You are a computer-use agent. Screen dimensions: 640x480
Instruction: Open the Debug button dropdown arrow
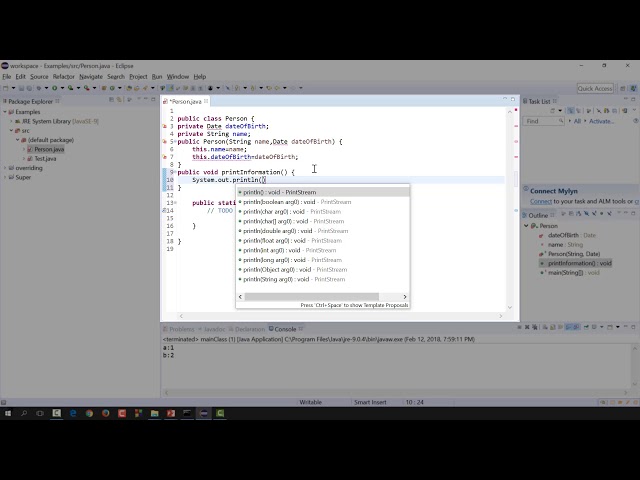[x=46, y=88]
